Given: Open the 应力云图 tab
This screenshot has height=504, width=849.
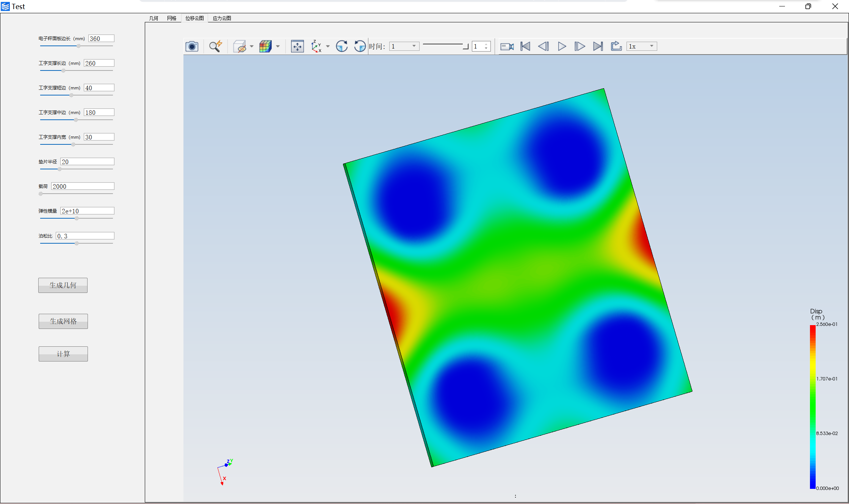Looking at the screenshot, I should coord(222,18).
